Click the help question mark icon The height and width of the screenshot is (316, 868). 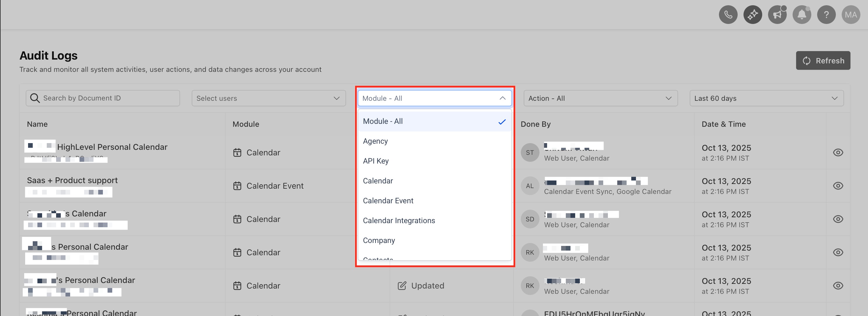(826, 15)
